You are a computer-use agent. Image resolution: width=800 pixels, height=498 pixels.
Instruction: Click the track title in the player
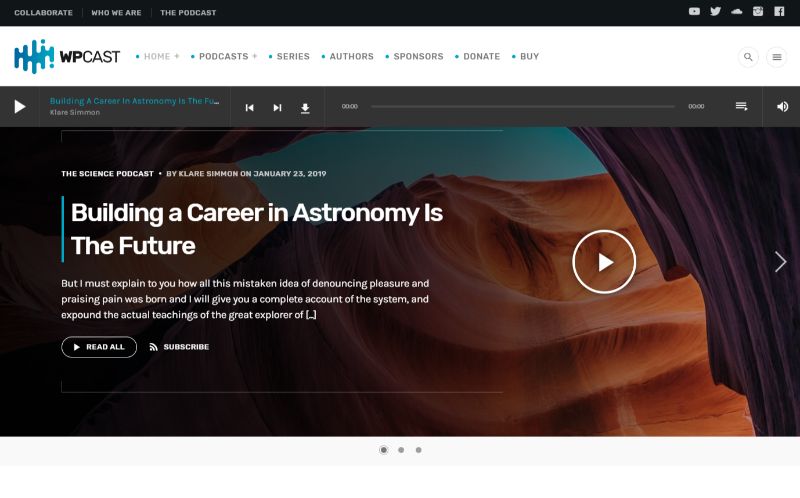coord(135,101)
